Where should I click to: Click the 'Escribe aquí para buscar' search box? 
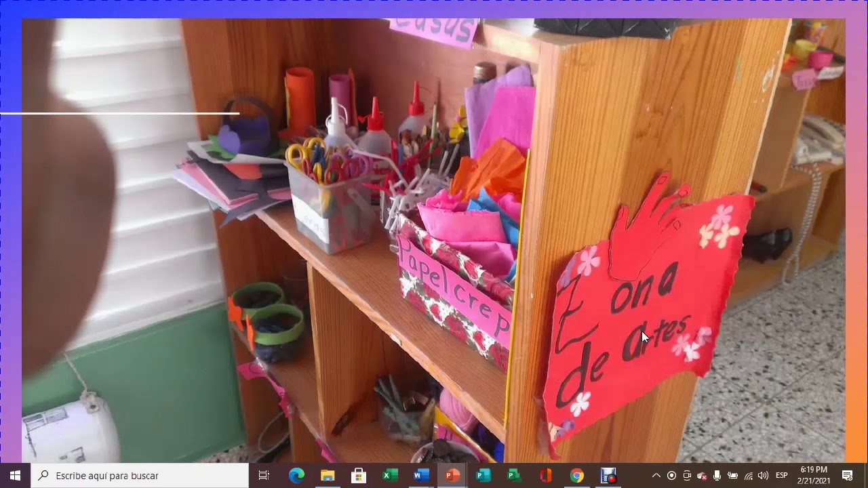point(140,476)
